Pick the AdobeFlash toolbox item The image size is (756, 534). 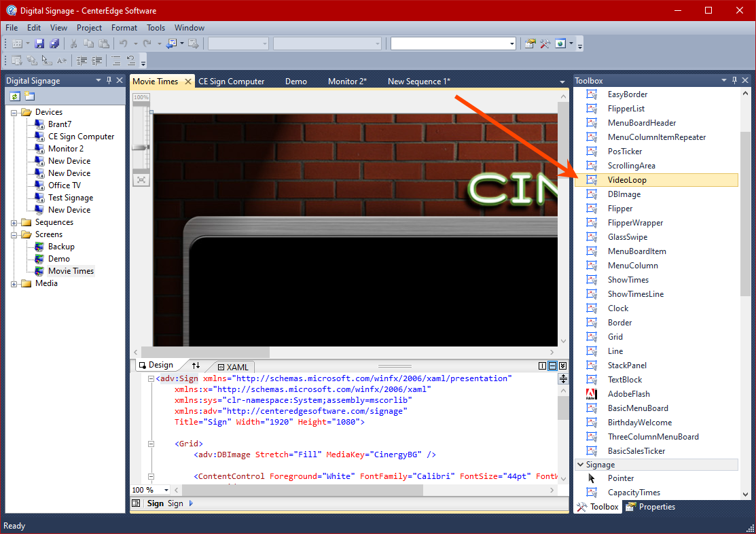[x=628, y=394]
